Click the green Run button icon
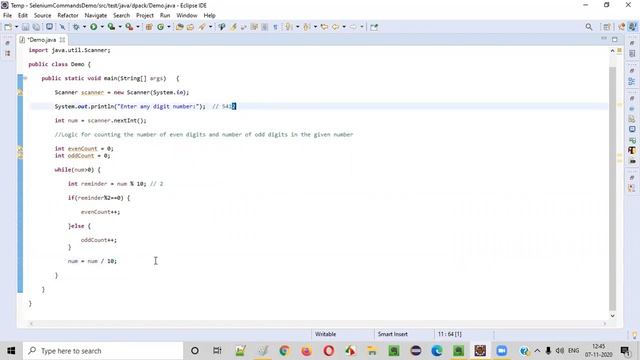The width and height of the screenshot is (640, 360). tap(94, 27)
